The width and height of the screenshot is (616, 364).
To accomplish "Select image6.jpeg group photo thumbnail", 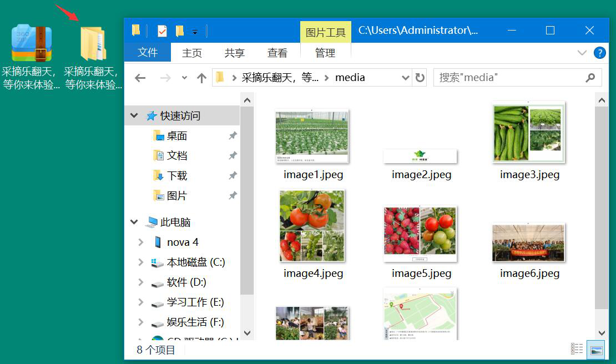I will point(528,242).
